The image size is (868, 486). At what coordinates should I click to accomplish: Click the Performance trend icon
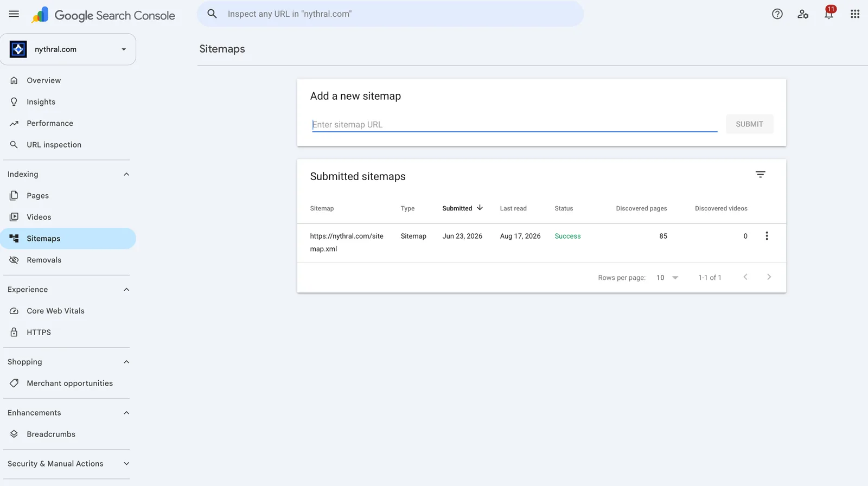pos(14,124)
